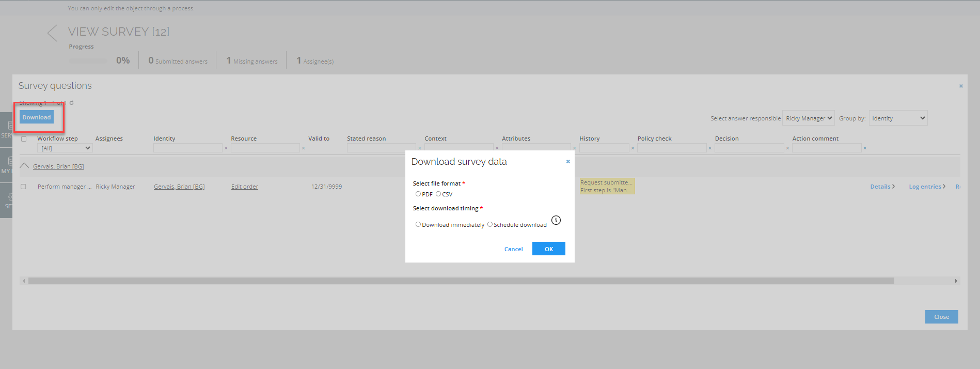The height and width of the screenshot is (369, 980).
Task: Collapse the Gervais, Brian [BG] group
Action: (x=24, y=166)
